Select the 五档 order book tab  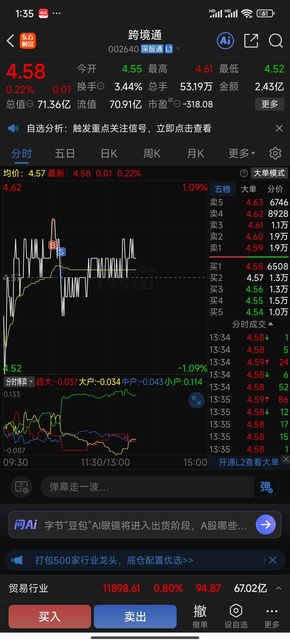pyautogui.click(x=222, y=189)
